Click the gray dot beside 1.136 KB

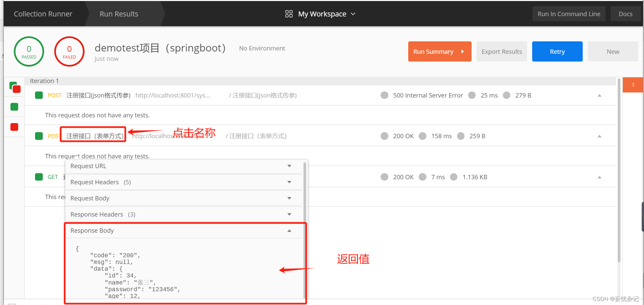coord(454,177)
